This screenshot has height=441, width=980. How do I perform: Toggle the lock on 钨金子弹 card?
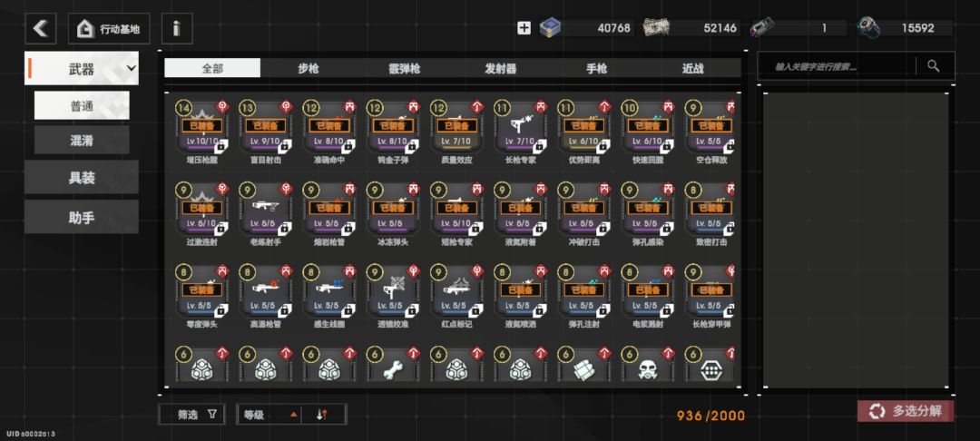pyautogui.click(x=412, y=147)
